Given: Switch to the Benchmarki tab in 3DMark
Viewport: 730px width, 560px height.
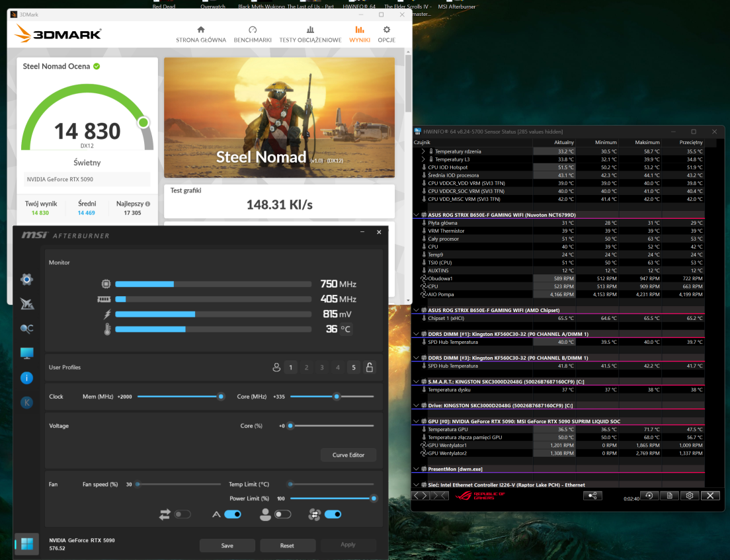Looking at the screenshot, I should (x=253, y=34).
